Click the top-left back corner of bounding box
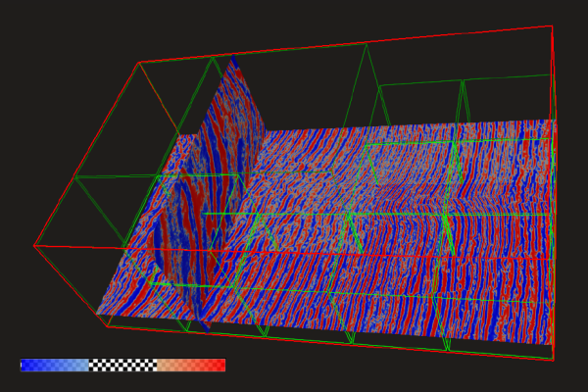This screenshot has width=588, height=392. tap(139, 63)
